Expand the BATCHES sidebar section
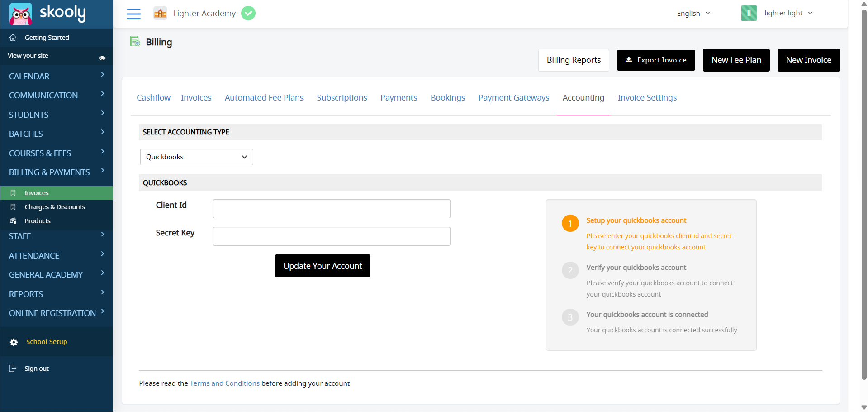The image size is (868, 412). point(57,134)
